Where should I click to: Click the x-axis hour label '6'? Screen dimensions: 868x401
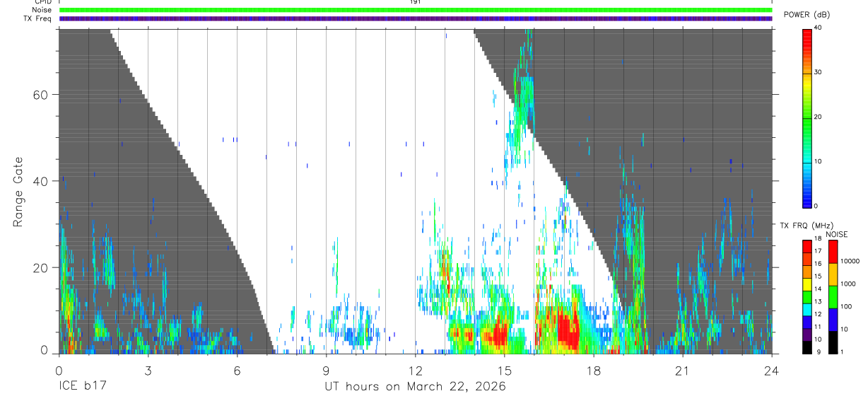click(237, 371)
